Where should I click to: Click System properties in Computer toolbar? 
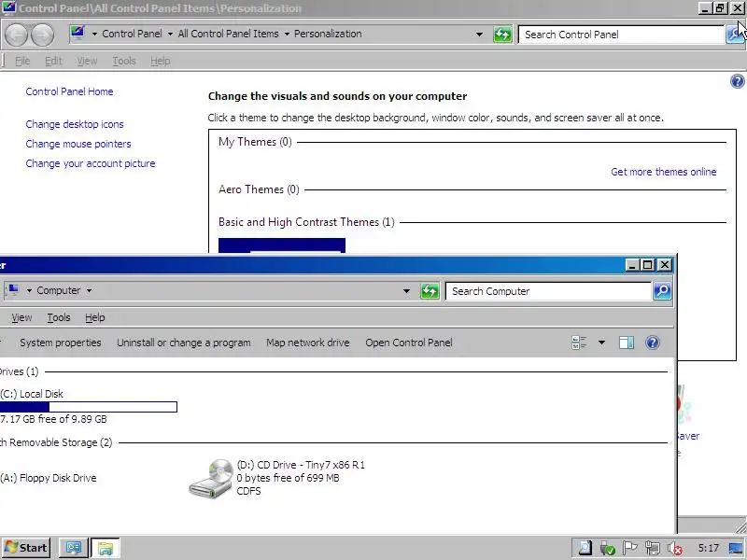[61, 343]
